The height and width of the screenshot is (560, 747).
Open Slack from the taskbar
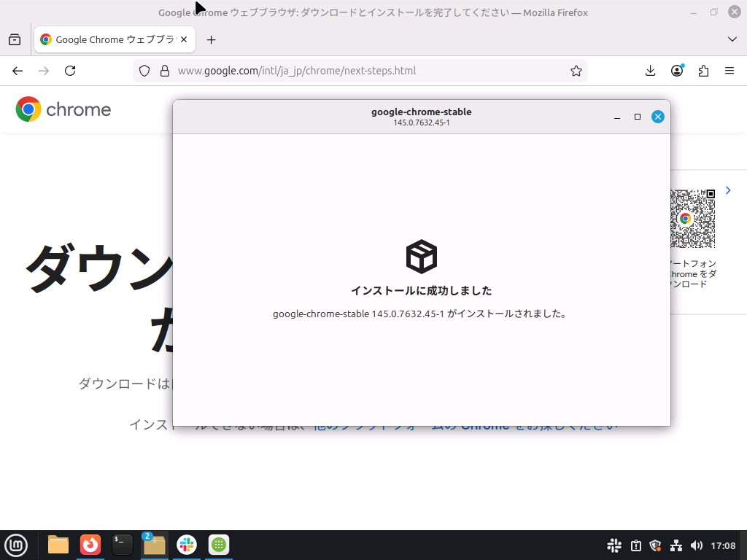[186, 545]
